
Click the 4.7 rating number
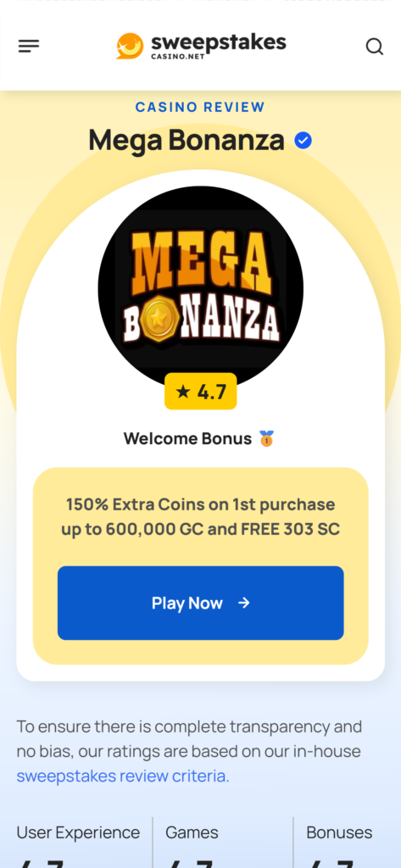point(212,392)
